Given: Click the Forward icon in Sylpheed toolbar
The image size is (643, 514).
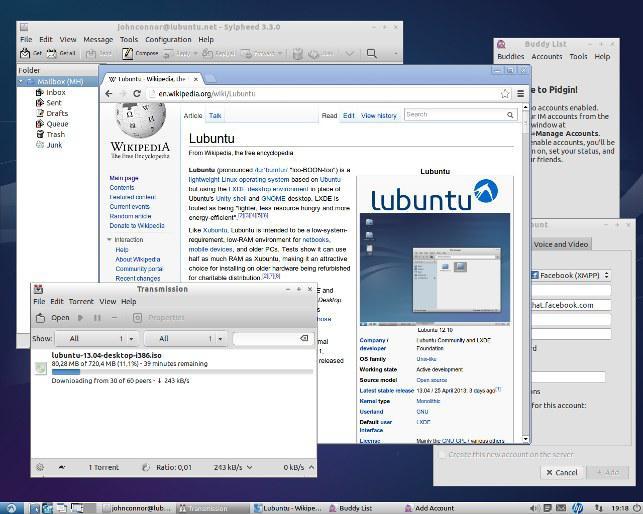Looking at the screenshot, I should 246,53.
